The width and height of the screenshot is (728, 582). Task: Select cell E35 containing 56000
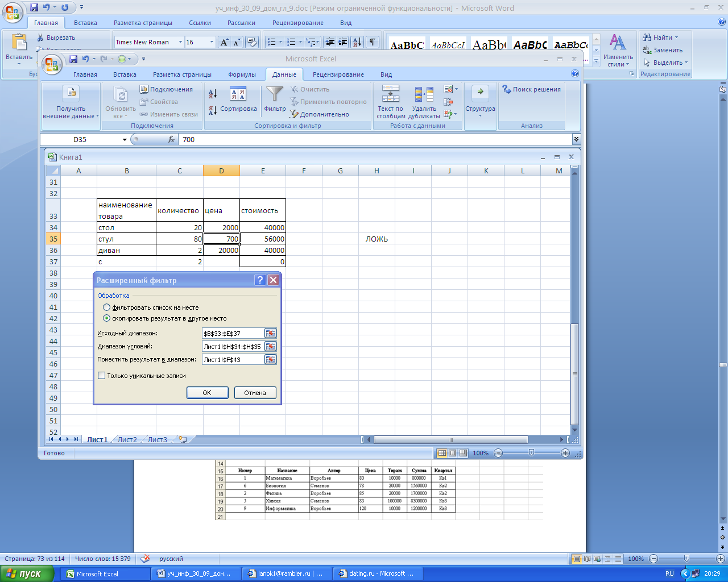tap(262, 239)
